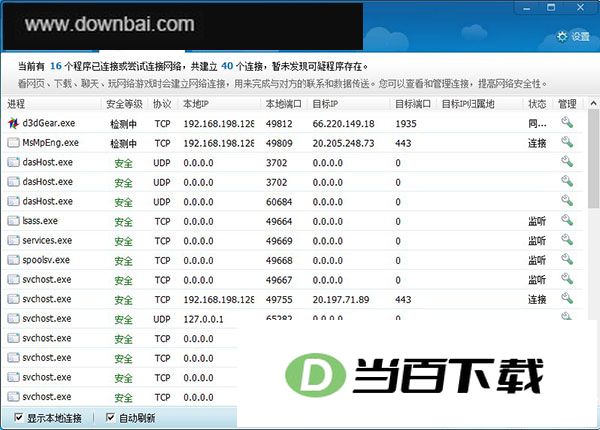600x430 pixels.
Task: Open the 设置 settings gear
Action: pyautogui.click(x=573, y=37)
